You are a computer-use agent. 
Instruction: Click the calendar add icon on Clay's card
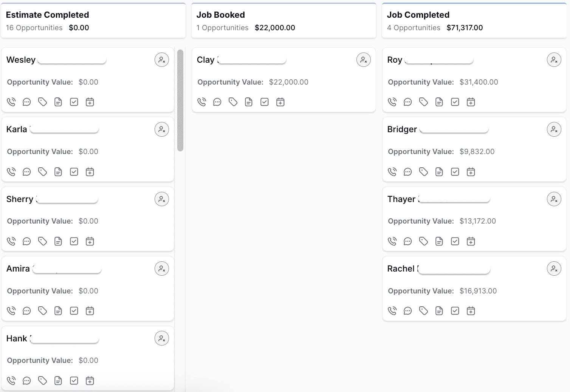(280, 102)
